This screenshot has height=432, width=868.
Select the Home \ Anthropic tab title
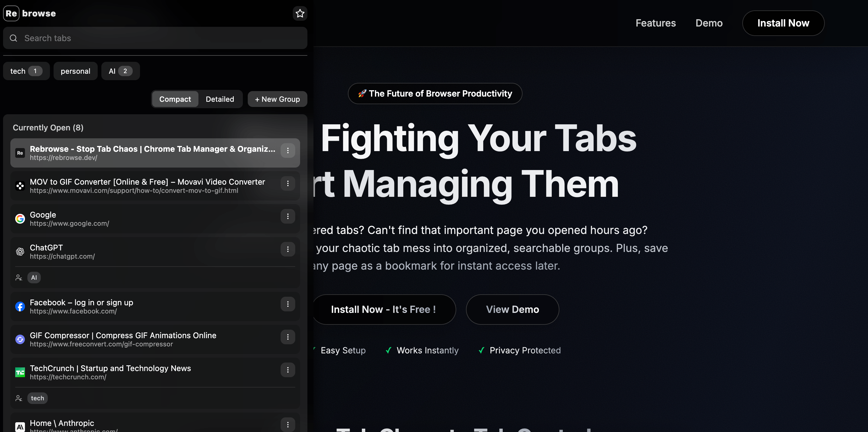[x=62, y=423]
